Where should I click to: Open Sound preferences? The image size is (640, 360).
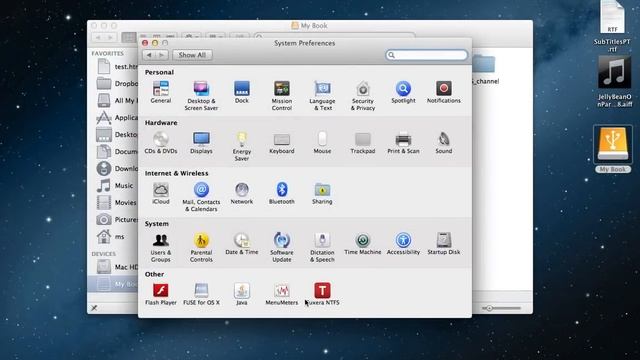(444, 143)
